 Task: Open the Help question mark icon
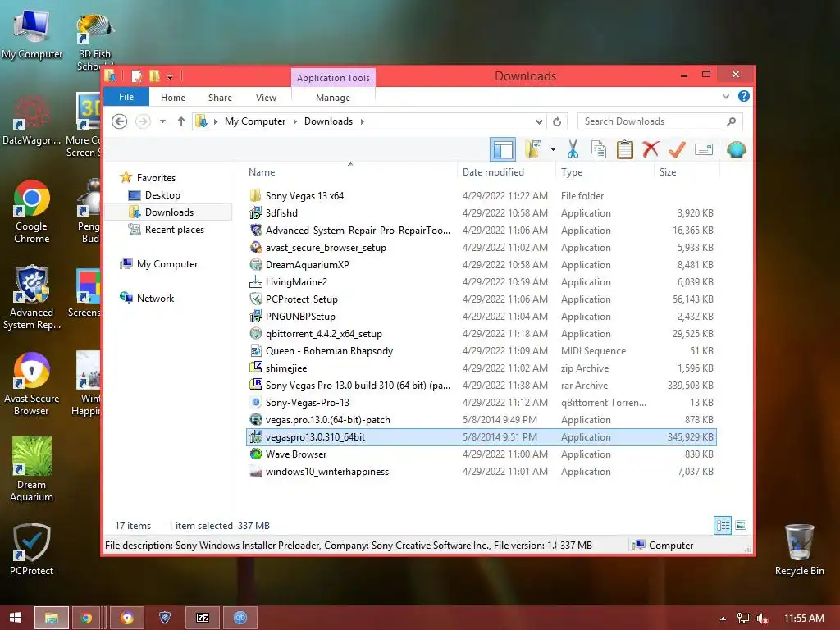click(x=743, y=97)
